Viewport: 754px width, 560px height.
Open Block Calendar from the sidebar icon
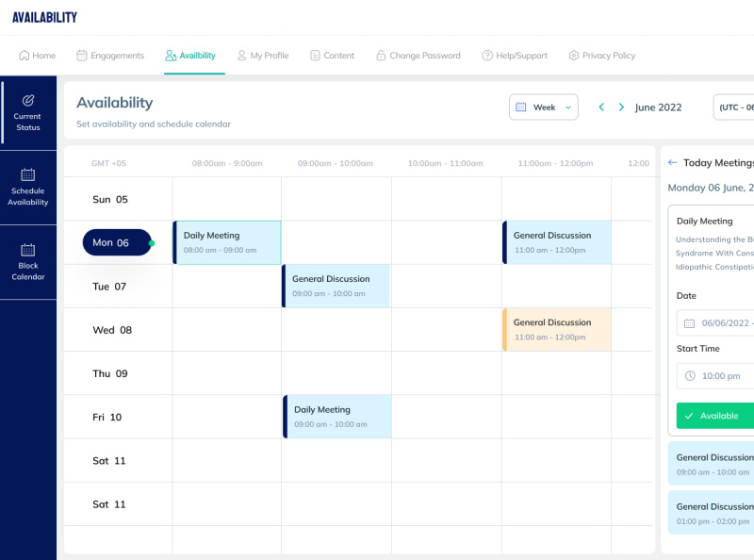(x=27, y=249)
